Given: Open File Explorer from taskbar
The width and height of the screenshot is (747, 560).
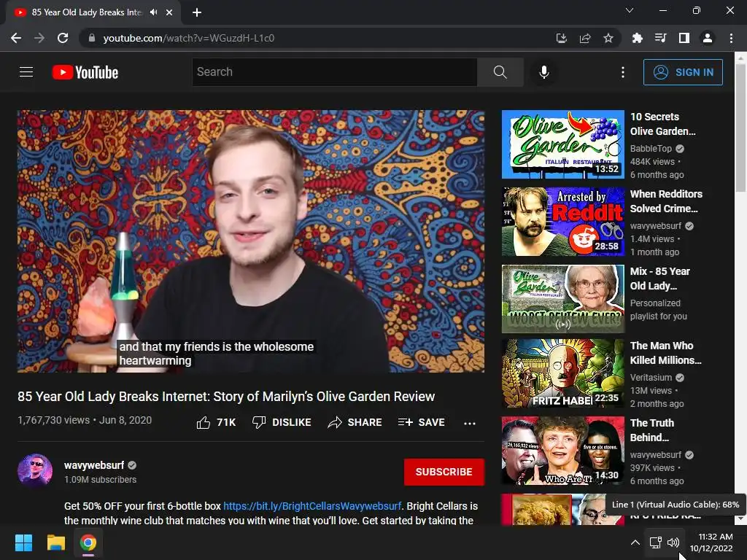Looking at the screenshot, I should (55, 542).
